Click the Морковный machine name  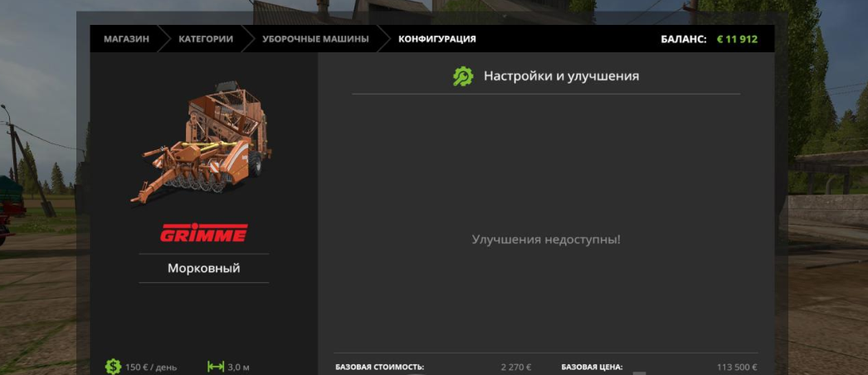pos(203,268)
